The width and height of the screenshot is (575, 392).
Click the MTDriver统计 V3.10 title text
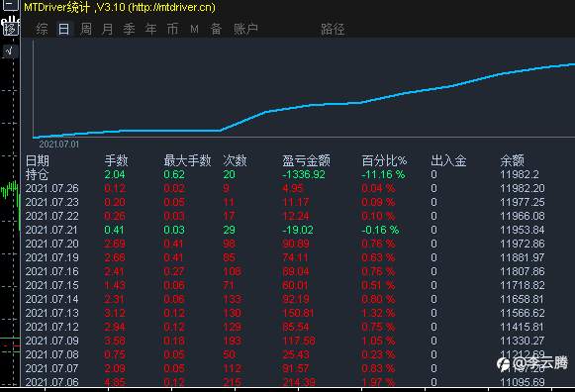pos(120,7)
